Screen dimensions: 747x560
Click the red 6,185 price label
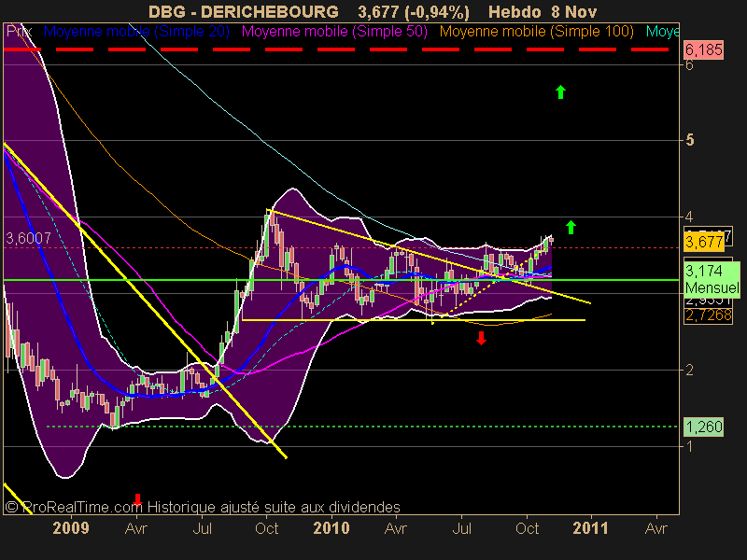(x=704, y=49)
